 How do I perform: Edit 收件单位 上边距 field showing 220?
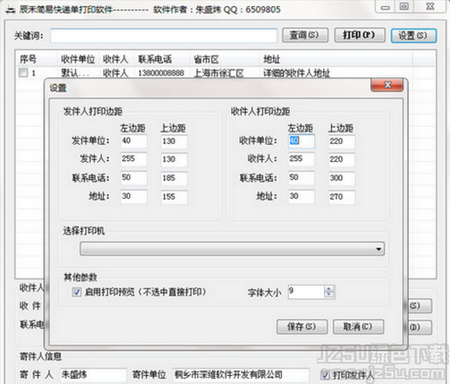tap(342, 141)
